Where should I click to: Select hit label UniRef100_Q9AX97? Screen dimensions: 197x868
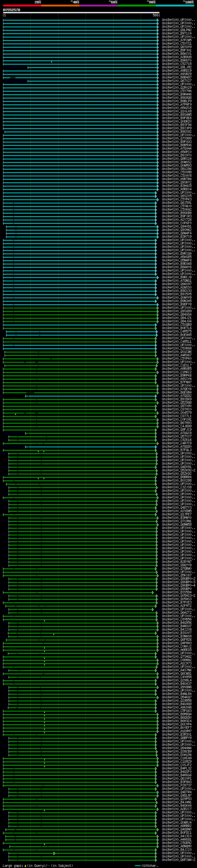pyautogui.click(x=177, y=284)
